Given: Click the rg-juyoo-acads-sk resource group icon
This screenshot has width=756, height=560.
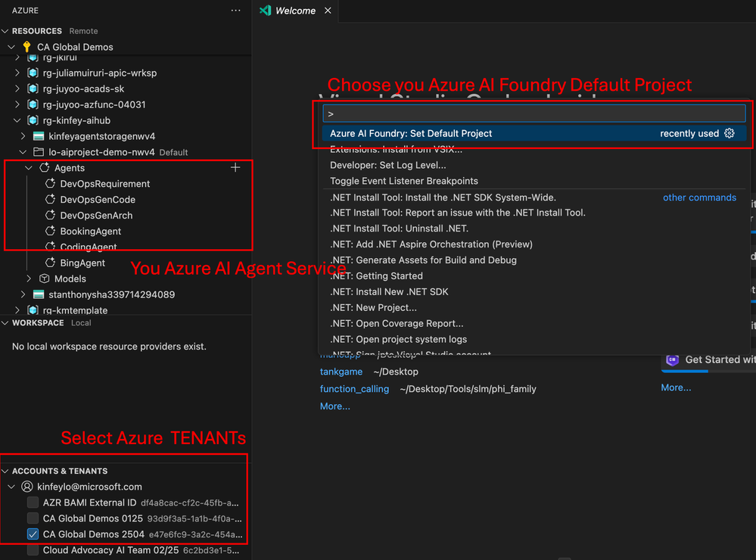Looking at the screenshot, I should pos(33,89).
